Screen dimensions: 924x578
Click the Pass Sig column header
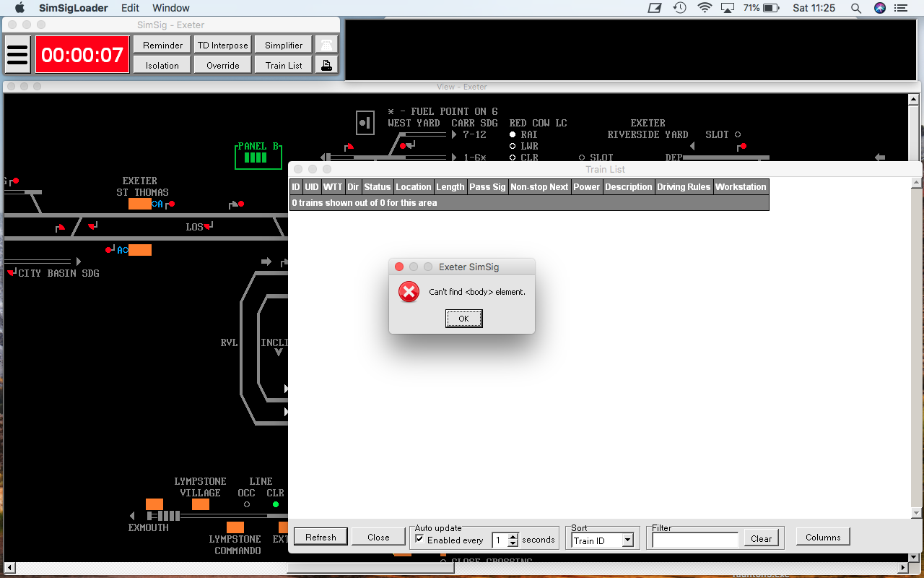(487, 186)
